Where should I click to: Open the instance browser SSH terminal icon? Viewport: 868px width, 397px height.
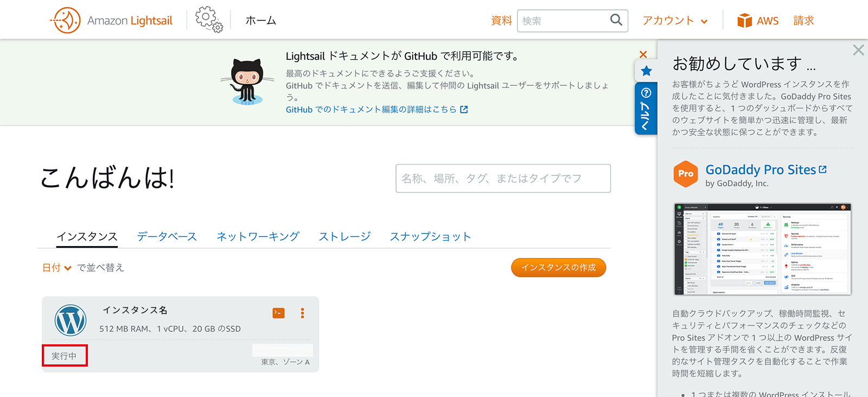278,313
